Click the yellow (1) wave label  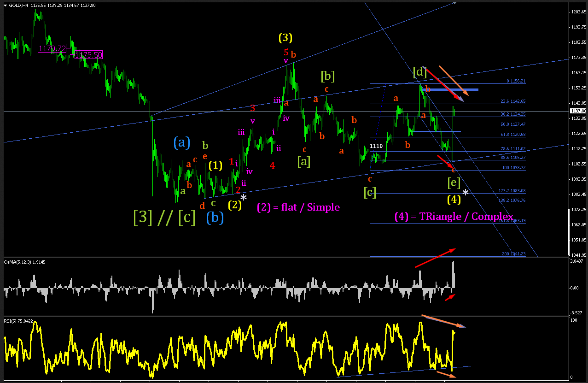(x=215, y=165)
